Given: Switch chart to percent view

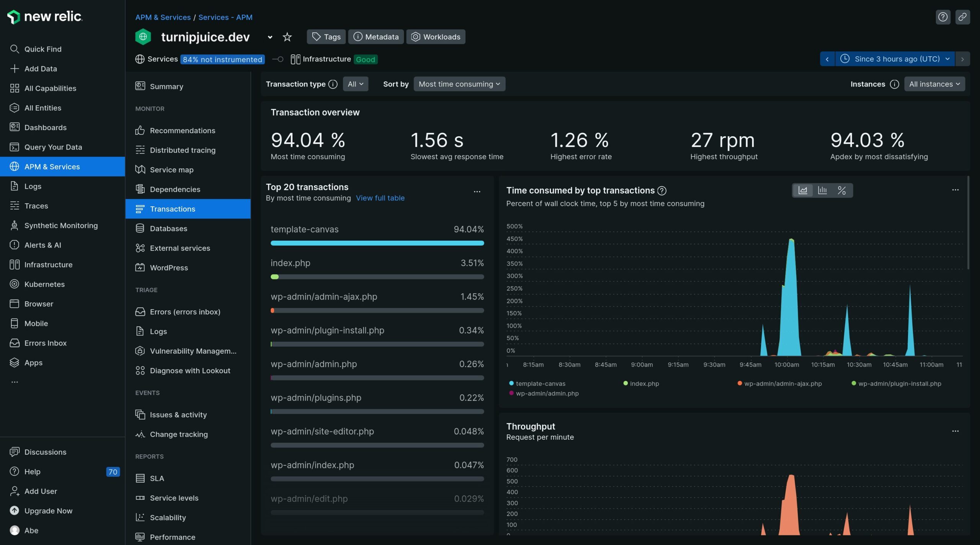Looking at the screenshot, I should pos(841,190).
